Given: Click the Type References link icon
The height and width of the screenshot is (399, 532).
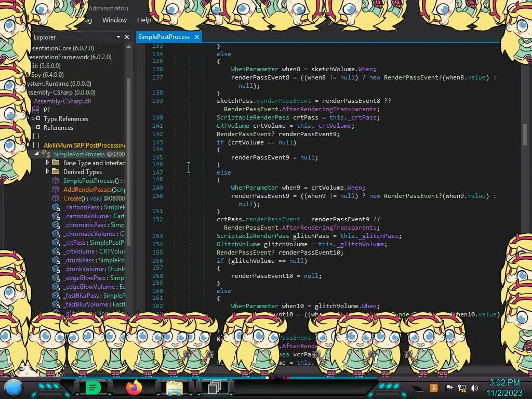Looking at the screenshot, I should click(36, 118).
